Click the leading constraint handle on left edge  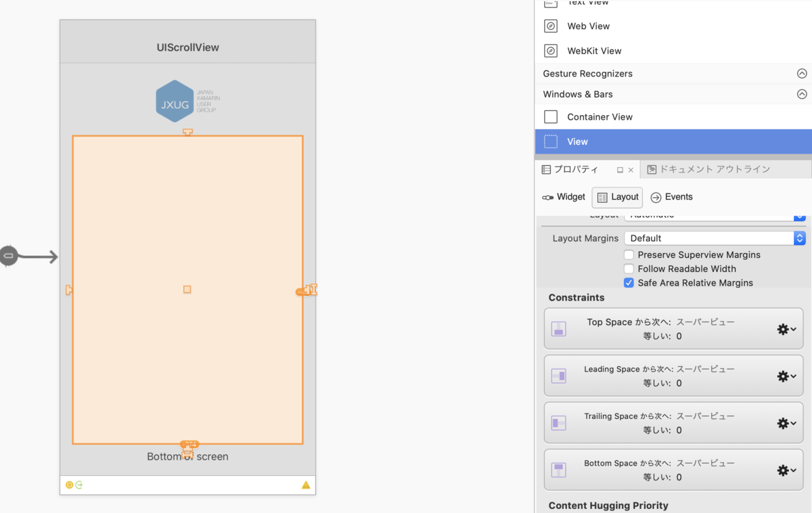pos(68,290)
